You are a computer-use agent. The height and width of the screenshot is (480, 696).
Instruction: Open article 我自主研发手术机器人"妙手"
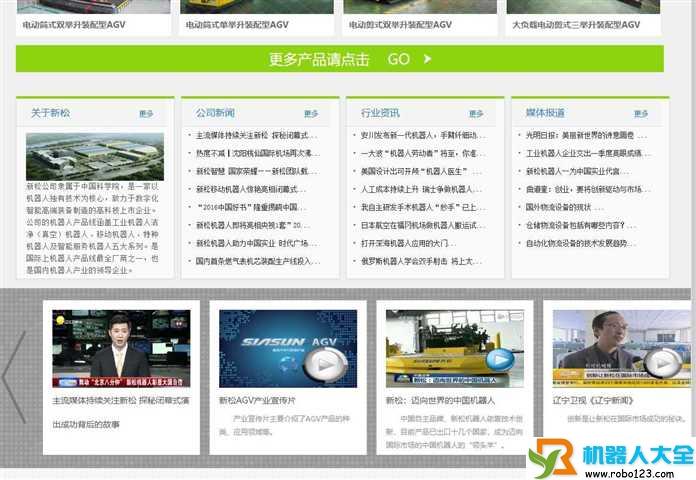tap(423, 207)
